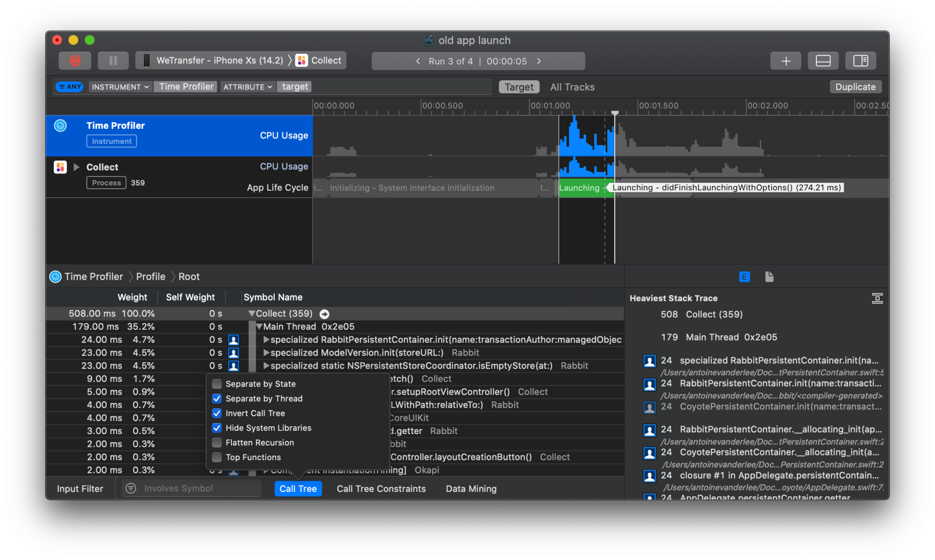Disable the Invert Call Tree checkbox
The height and width of the screenshot is (560, 935).
pyautogui.click(x=217, y=413)
